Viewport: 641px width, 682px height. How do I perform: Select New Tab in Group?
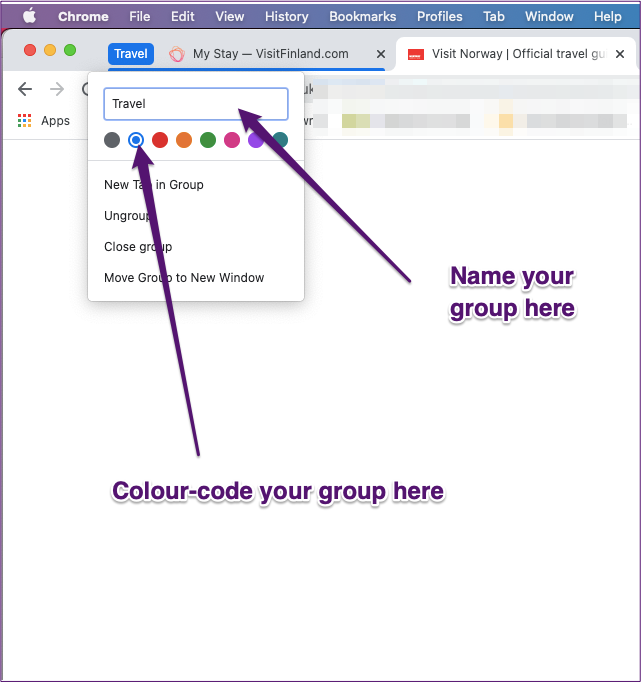tap(196, 185)
